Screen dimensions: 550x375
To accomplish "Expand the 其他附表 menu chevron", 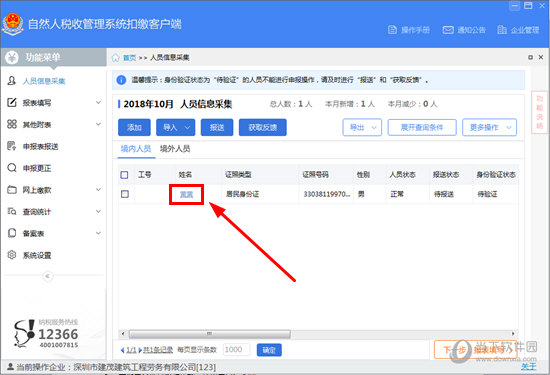I will click(x=99, y=124).
